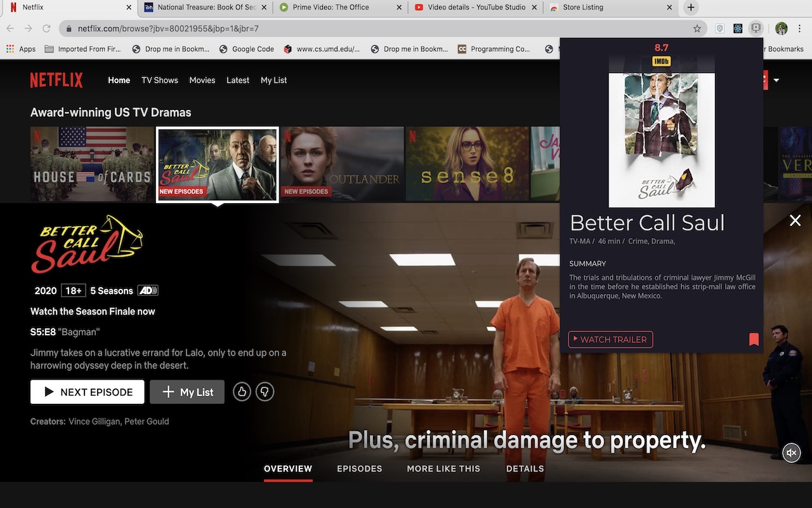This screenshot has width=812, height=508.
Task: Close the Better Call Saul detail panel
Action: pos(795,220)
